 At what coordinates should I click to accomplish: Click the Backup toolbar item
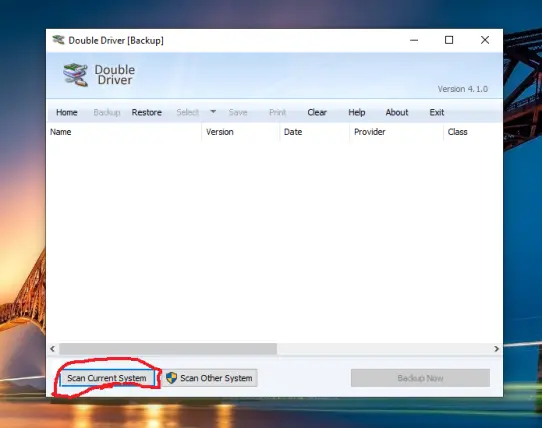click(107, 112)
